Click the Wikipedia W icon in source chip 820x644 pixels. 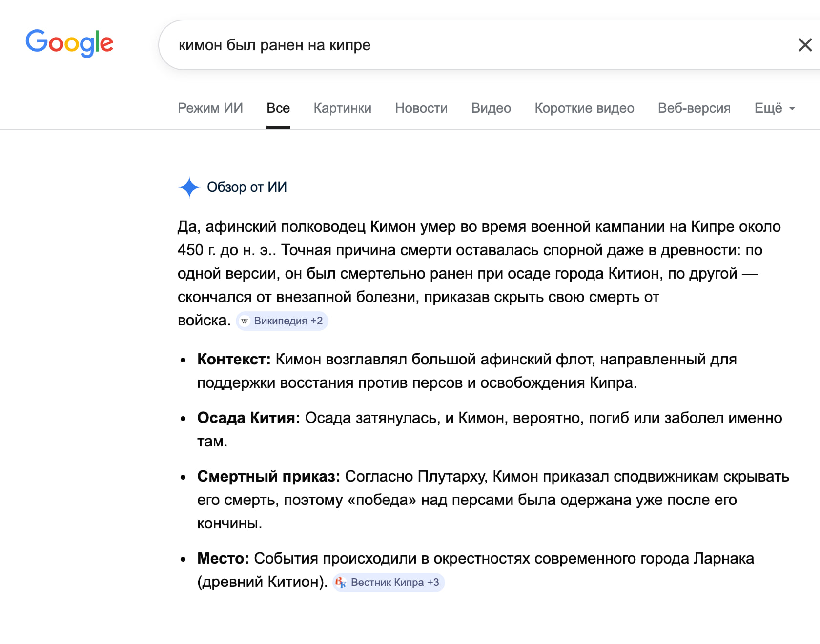tap(245, 321)
